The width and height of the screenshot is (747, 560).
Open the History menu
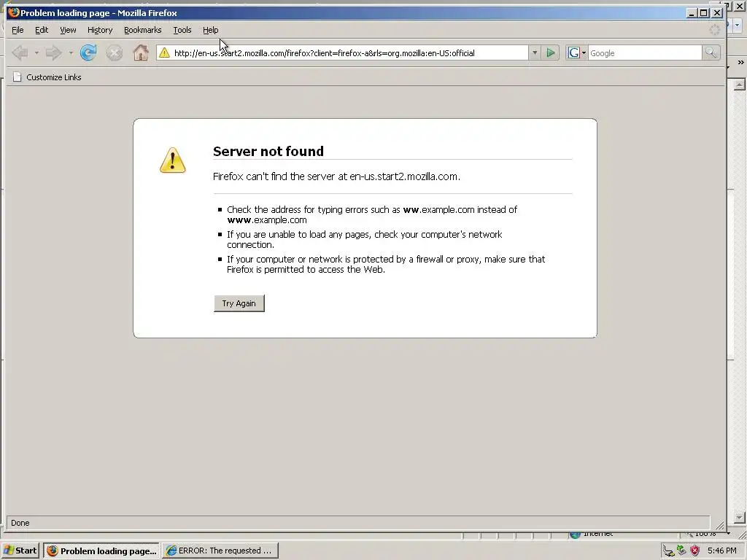pos(99,30)
